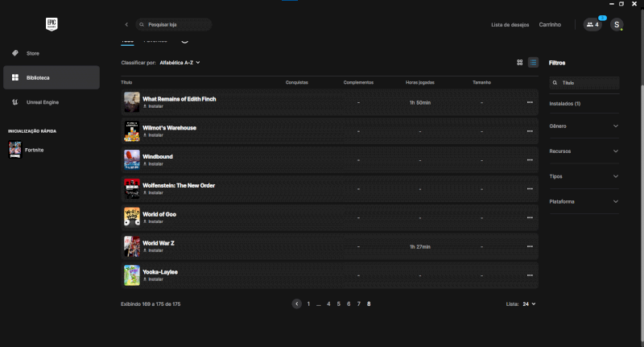Open the friends list icon
Image resolution: width=644 pixels, height=347 pixels.
(592, 25)
